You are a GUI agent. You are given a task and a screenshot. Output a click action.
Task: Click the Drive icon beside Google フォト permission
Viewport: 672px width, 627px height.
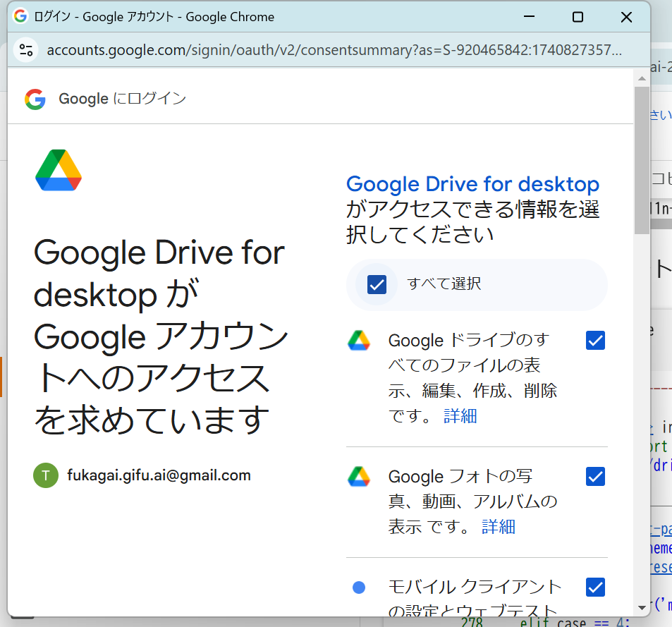[359, 477]
